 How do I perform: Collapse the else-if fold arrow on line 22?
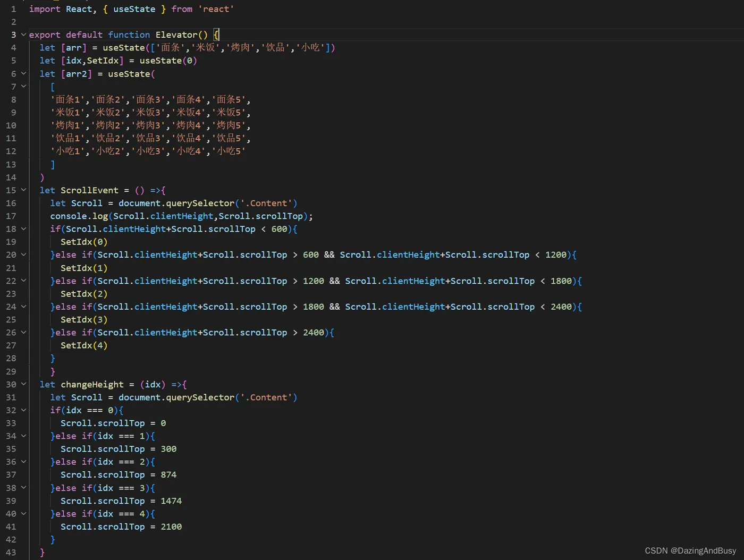pos(23,281)
